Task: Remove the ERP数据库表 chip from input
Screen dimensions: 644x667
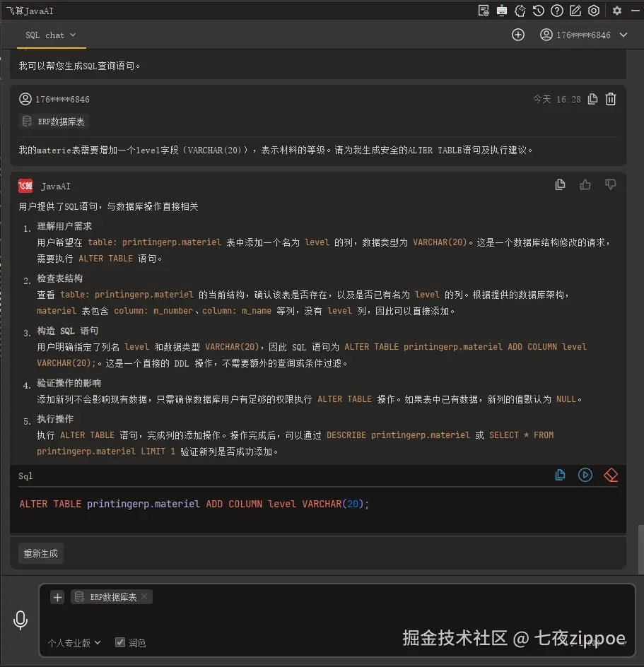Action: 144,596
